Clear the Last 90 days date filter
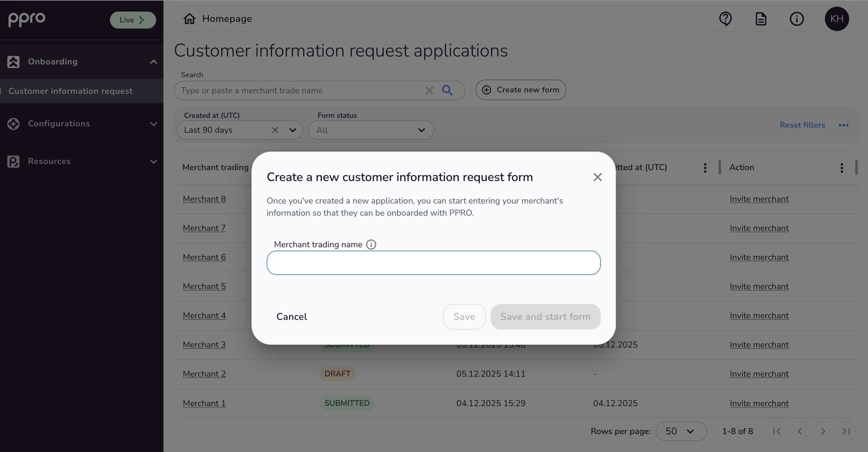This screenshot has width=868, height=452. (x=275, y=130)
